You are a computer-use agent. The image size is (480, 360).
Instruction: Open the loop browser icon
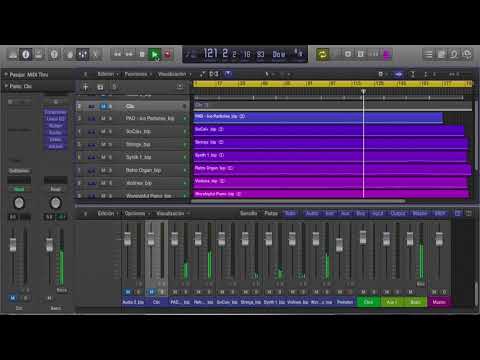pyautogui.click(x=454, y=54)
